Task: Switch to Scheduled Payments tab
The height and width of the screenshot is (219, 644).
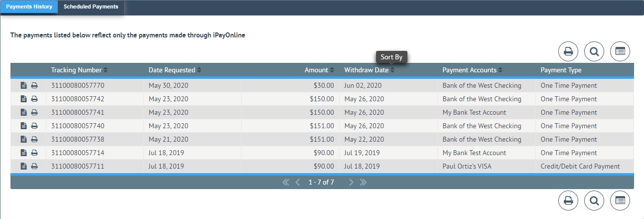Action: tap(91, 7)
